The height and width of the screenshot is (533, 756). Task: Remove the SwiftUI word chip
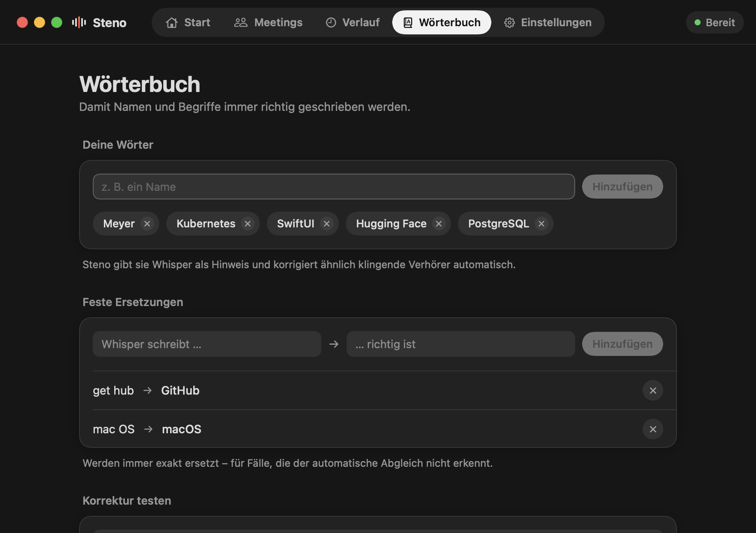[327, 224]
